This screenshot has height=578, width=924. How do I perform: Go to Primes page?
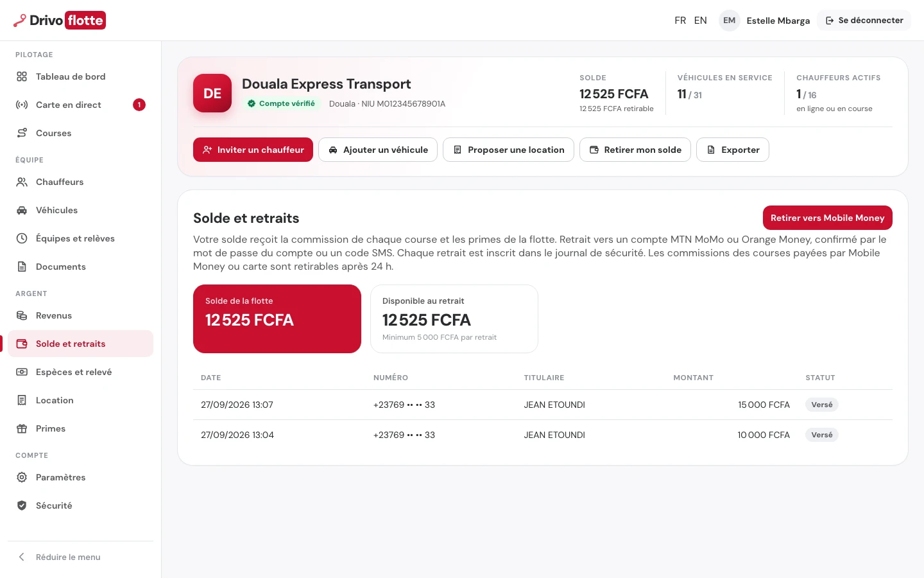pos(81,428)
